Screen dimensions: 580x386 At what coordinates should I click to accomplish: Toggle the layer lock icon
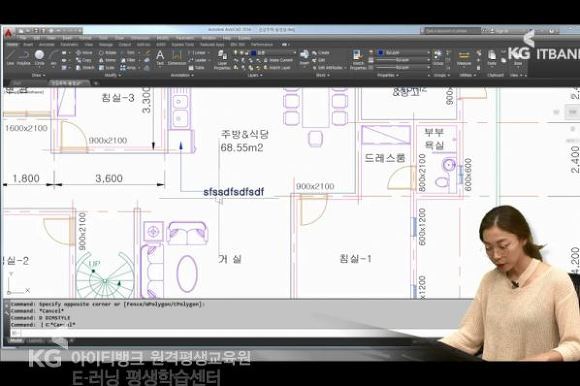click(247, 53)
